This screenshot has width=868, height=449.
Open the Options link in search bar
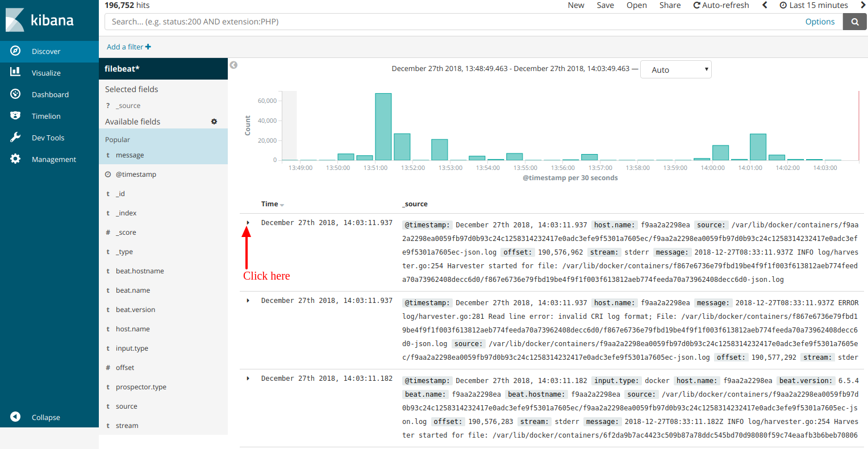(x=820, y=22)
